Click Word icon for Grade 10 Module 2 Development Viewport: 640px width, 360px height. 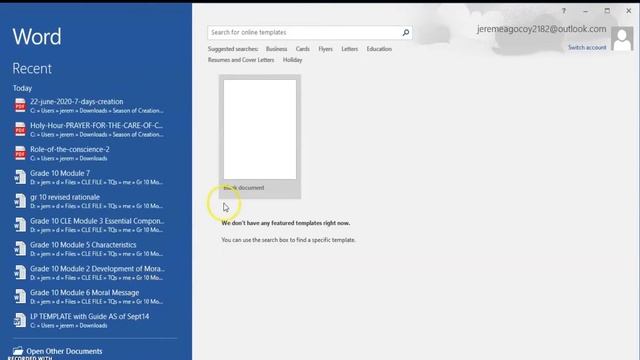click(20, 273)
